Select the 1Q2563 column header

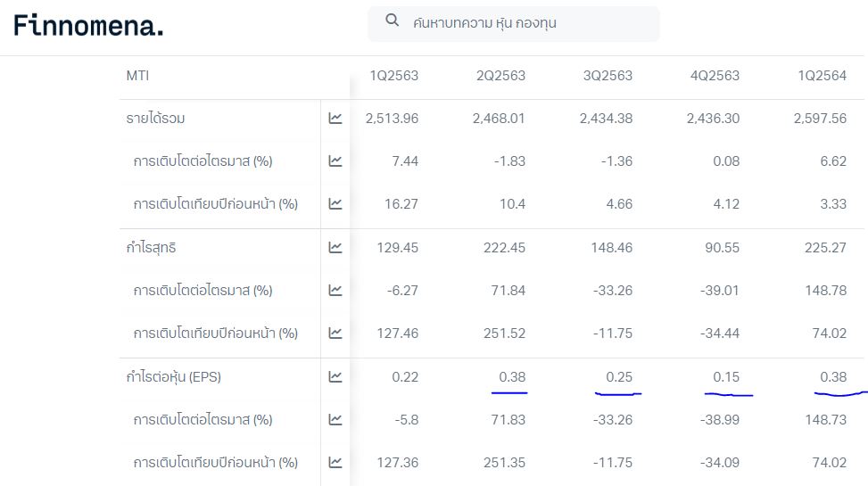point(394,76)
